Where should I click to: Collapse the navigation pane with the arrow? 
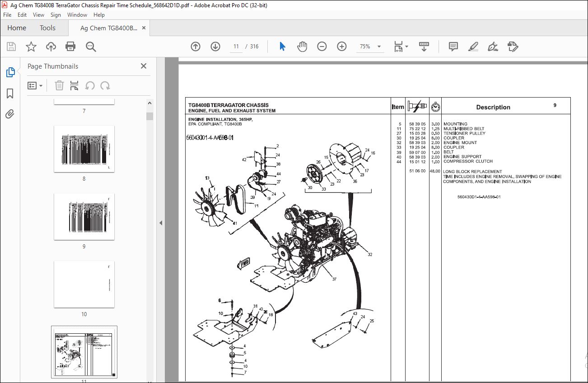click(160, 223)
